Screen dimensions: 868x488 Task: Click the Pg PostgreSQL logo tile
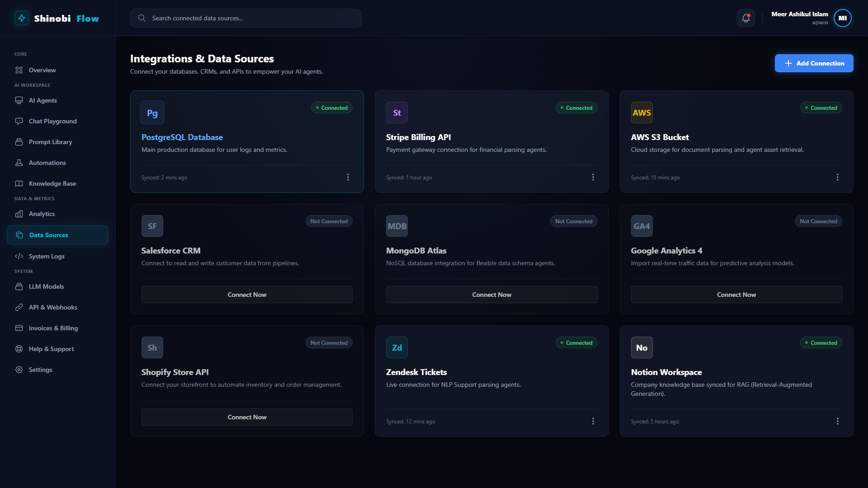[152, 113]
